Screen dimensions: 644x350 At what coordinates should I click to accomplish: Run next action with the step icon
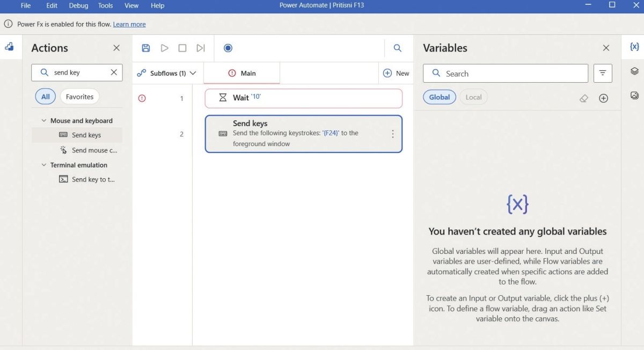(201, 48)
